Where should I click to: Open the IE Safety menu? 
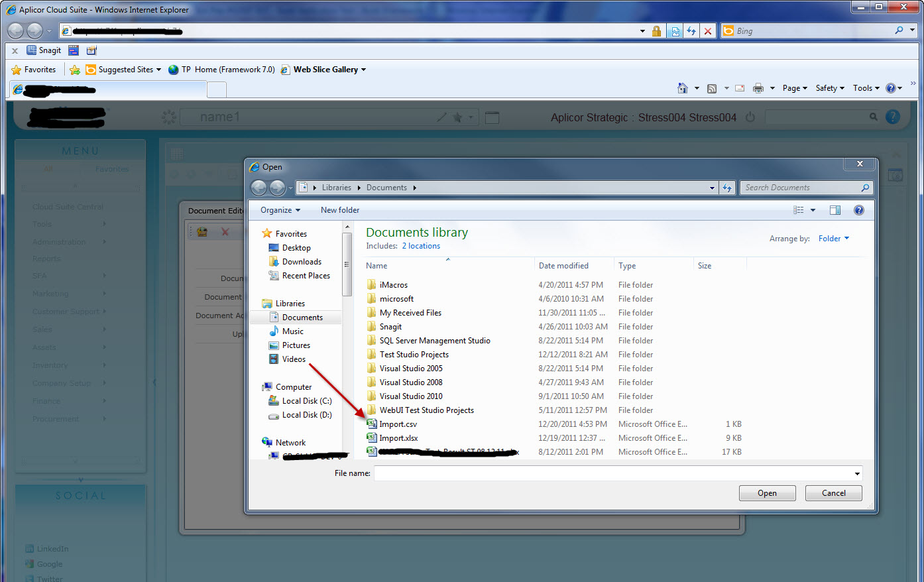(x=829, y=88)
